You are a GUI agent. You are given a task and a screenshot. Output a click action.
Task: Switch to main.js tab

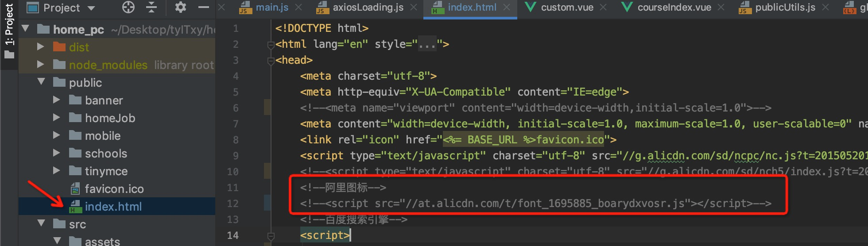272,8
